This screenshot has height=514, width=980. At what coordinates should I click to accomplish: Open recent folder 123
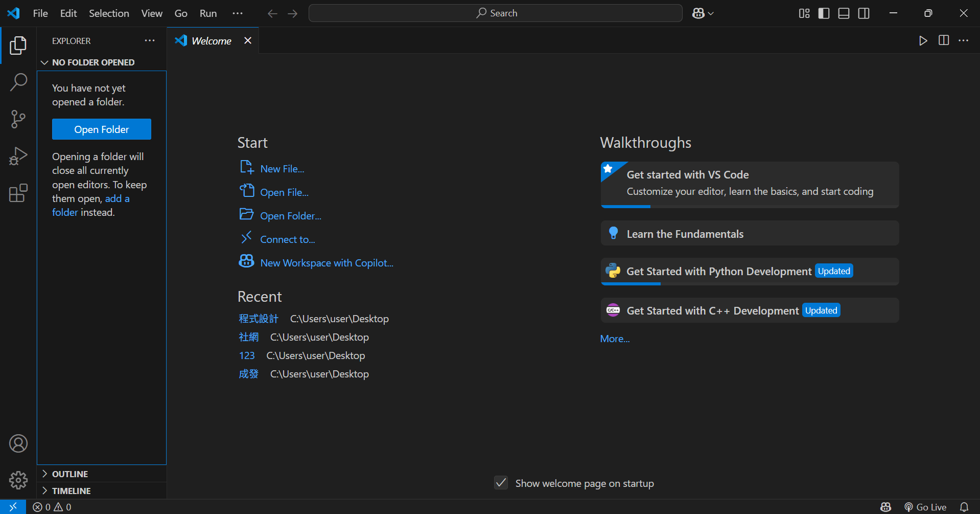pos(247,355)
